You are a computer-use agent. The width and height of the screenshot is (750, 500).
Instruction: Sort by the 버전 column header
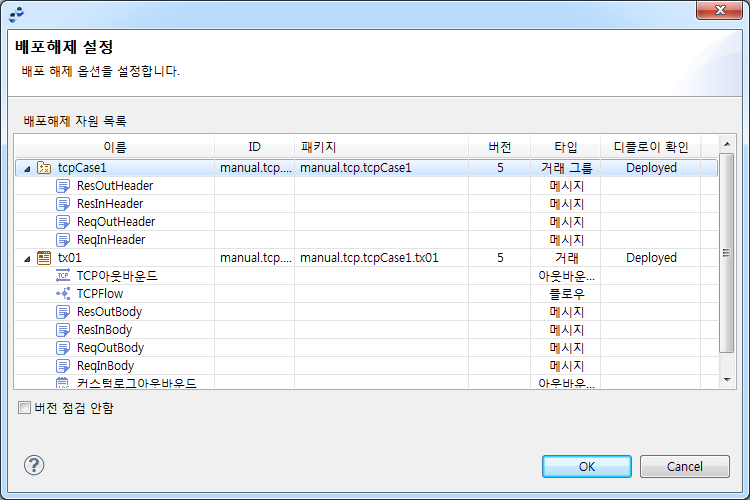[x=499, y=147]
